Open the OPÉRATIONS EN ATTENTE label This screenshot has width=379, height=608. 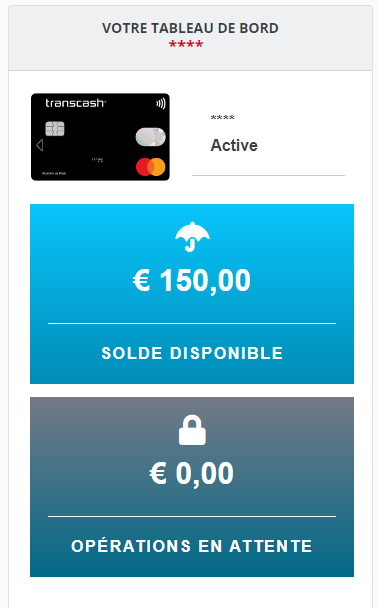tap(192, 546)
